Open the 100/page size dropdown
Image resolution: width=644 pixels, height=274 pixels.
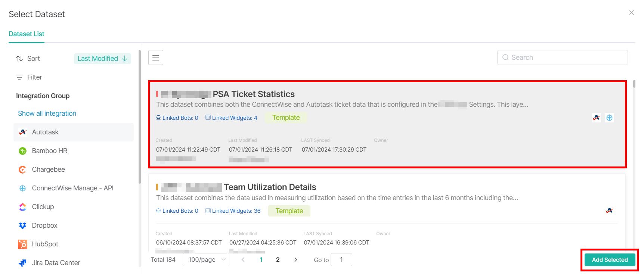tap(206, 259)
